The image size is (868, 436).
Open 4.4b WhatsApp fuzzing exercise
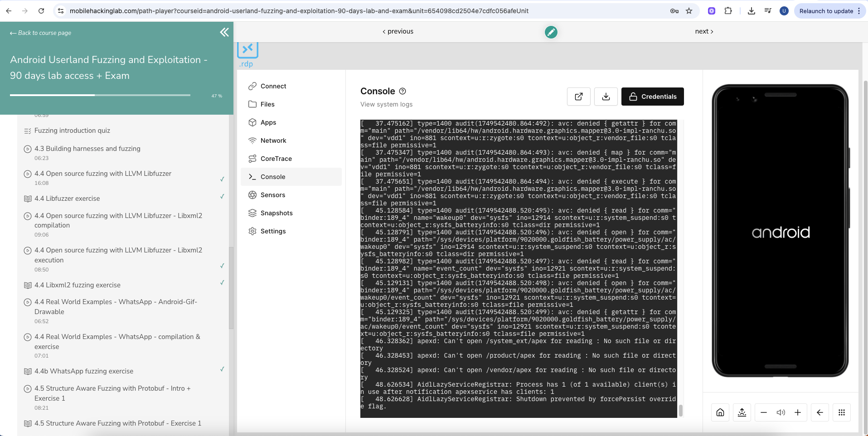coord(84,371)
